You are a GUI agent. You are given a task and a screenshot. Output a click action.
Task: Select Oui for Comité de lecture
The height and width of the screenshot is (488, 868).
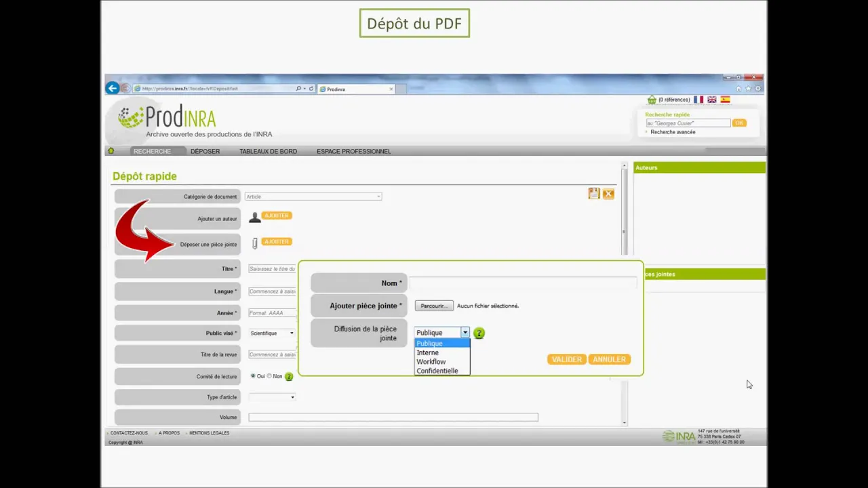253,375
